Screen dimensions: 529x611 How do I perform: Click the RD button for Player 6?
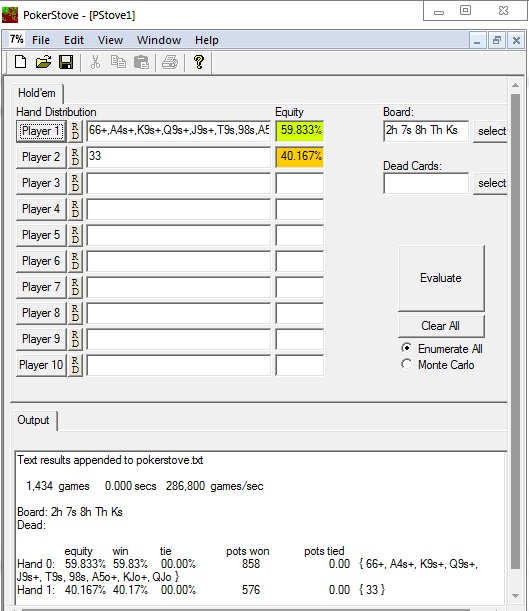75,261
